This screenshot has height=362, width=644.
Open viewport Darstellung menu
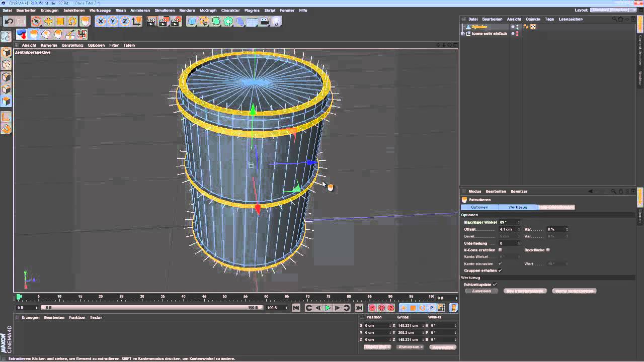pos(72,45)
